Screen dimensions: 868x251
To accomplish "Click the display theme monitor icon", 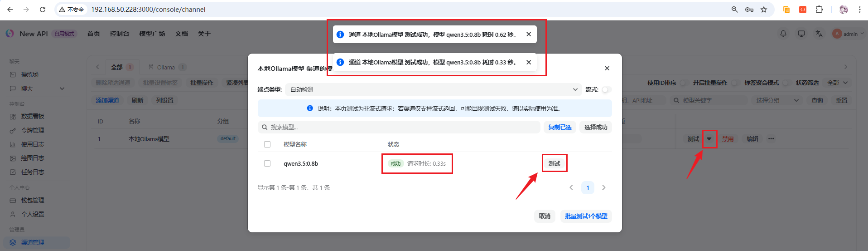I will (801, 34).
